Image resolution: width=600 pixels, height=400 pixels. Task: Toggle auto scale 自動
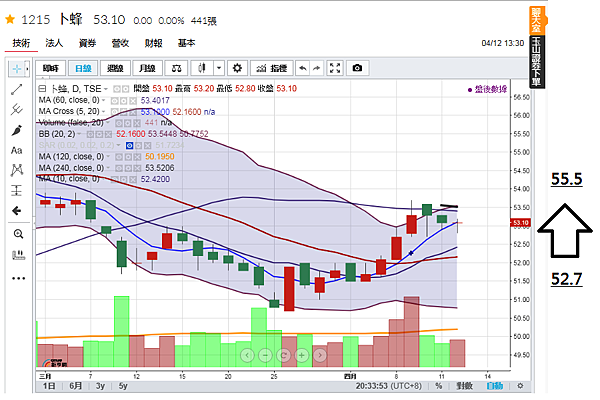(x=495, y=386)
